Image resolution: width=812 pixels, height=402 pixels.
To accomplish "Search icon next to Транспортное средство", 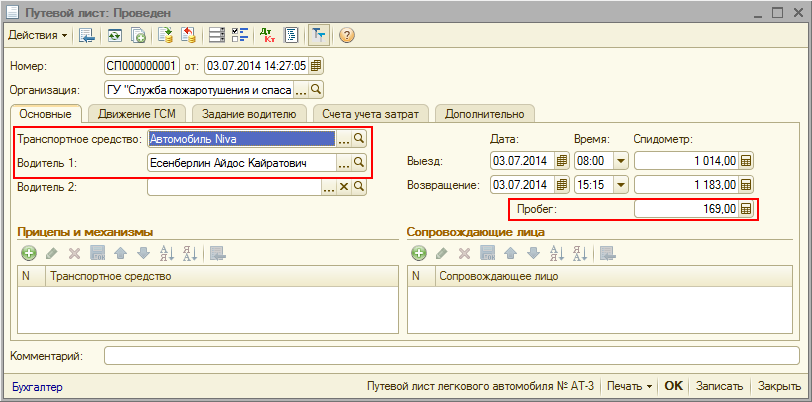I will point(359,139).
